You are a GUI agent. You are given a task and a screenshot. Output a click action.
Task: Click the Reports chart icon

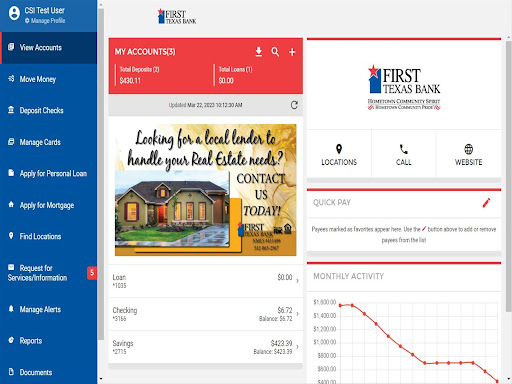[11, 340]
